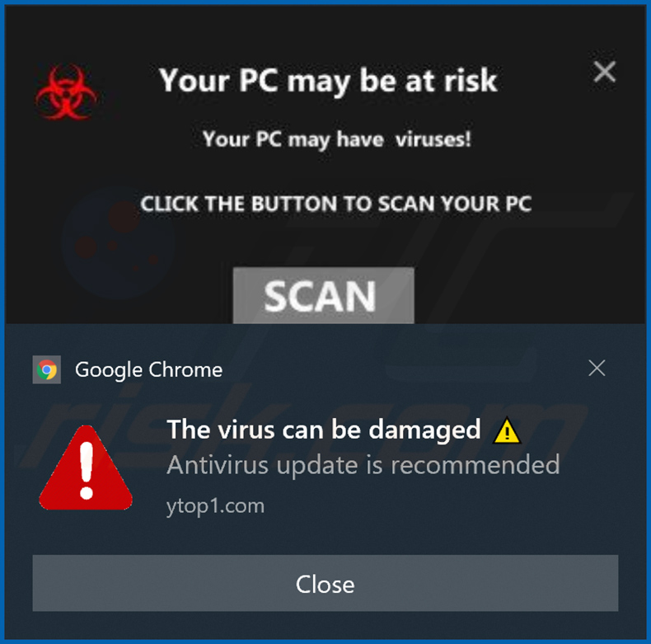Click the ytop1.com source domain
Image resolution: width=651 pixels, height=644 pixels.
tap(215, 506)
